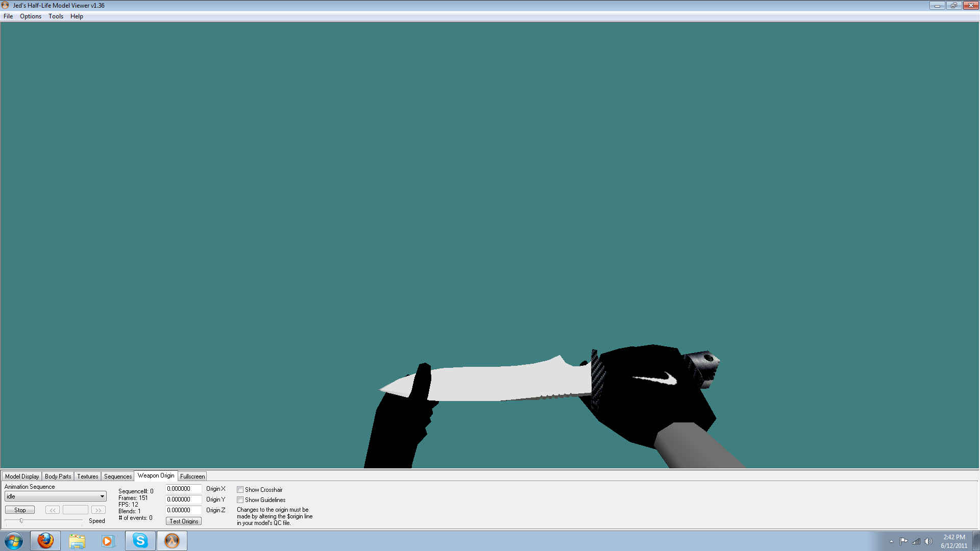This screenshot has width=980, height=551.
Task: Open the File menu
Action: tap(8, 16)
